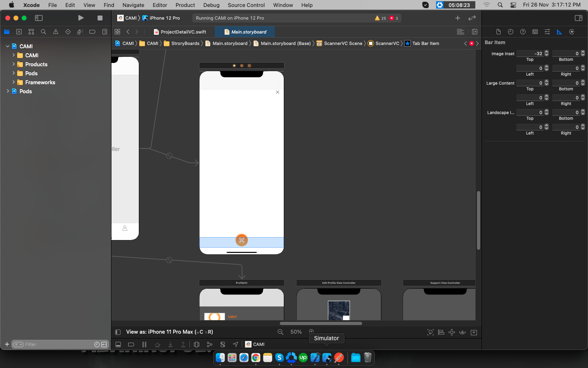The image size is (588, 368).
Task: Expand the Products folder
Action: coord(13,64)
